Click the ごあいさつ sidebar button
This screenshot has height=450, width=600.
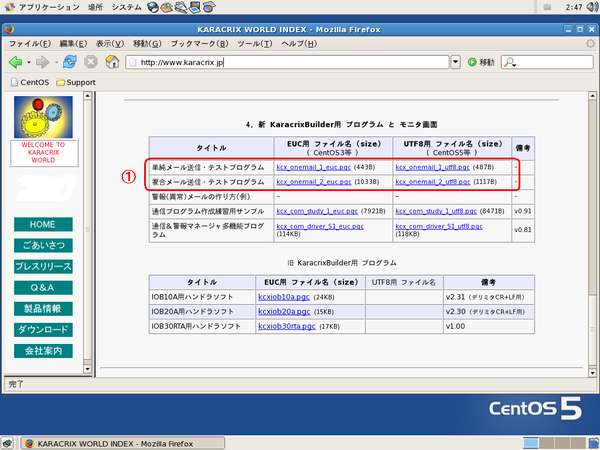point(43,245)
